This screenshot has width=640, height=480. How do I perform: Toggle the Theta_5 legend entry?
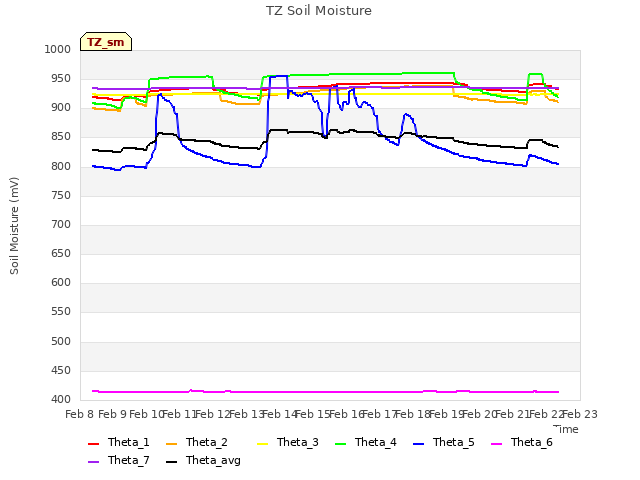(443, 442)
